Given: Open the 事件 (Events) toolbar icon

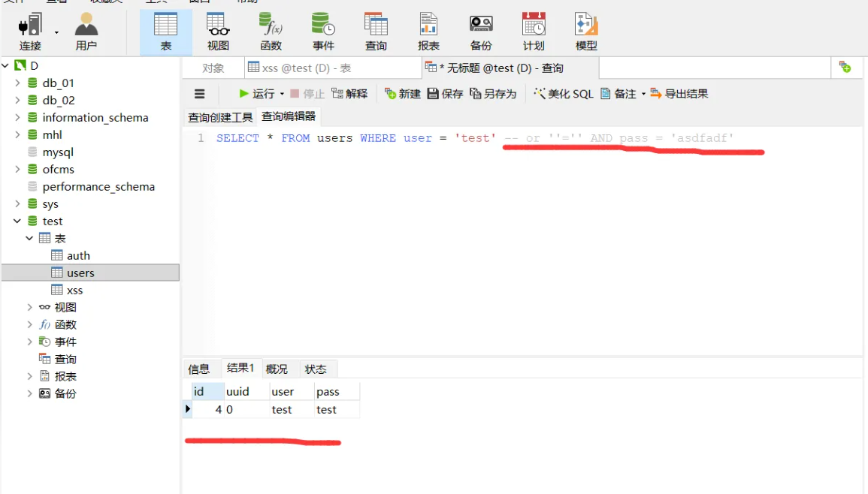Looking at the screenshot, I should tap(322, 30).
